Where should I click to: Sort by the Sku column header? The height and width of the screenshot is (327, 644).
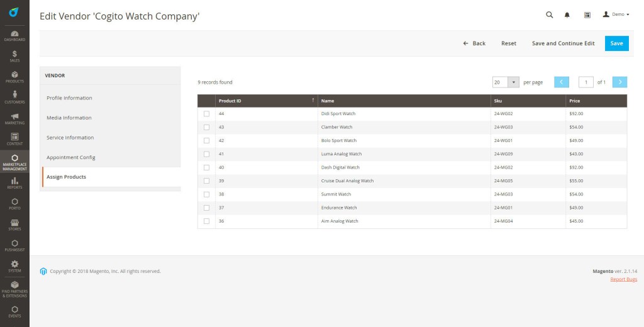[528, 101]
